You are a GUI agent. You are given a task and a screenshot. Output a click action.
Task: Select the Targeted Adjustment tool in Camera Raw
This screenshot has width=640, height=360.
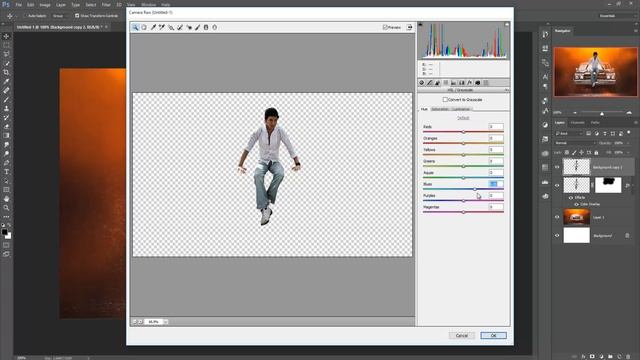click(x=171, y=27)
